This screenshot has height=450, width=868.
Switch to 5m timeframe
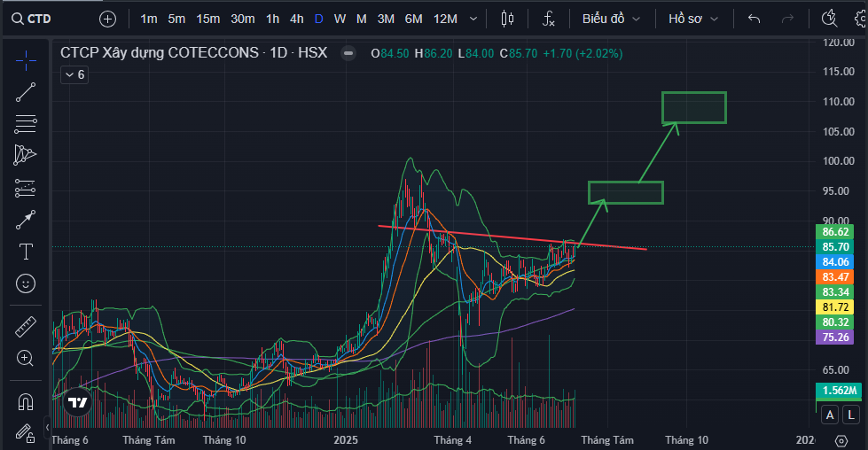click(x=176, y=19)
